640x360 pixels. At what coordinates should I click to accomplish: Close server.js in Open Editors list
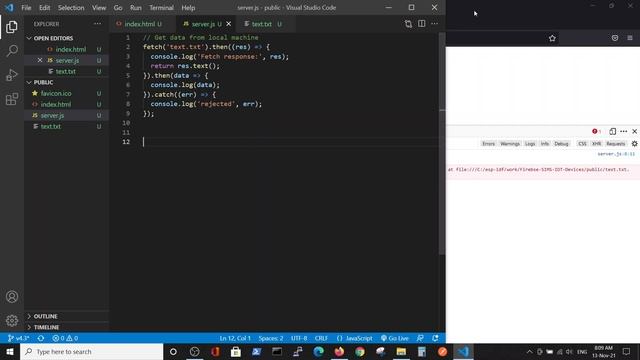click(40, 60)
